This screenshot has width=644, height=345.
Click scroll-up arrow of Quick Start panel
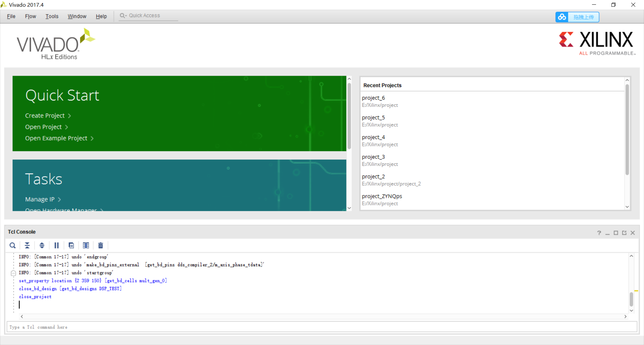coord(349,79)
